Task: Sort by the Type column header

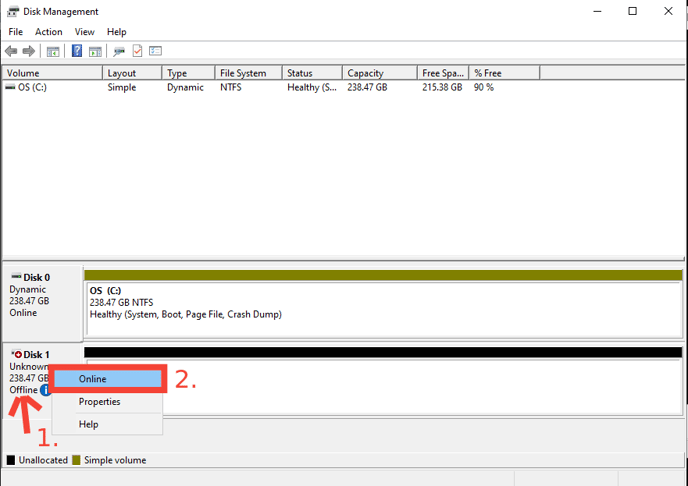Action: pos(188,73)
